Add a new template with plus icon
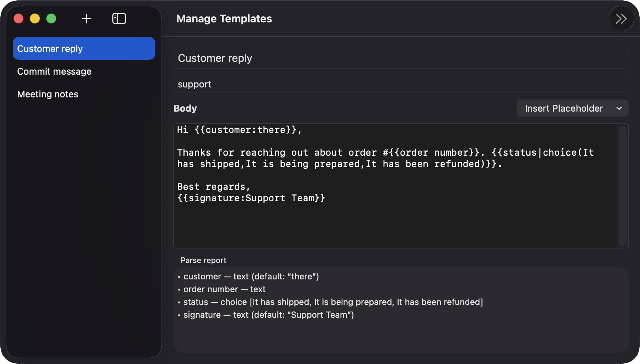640x364 pixels. 86,18
